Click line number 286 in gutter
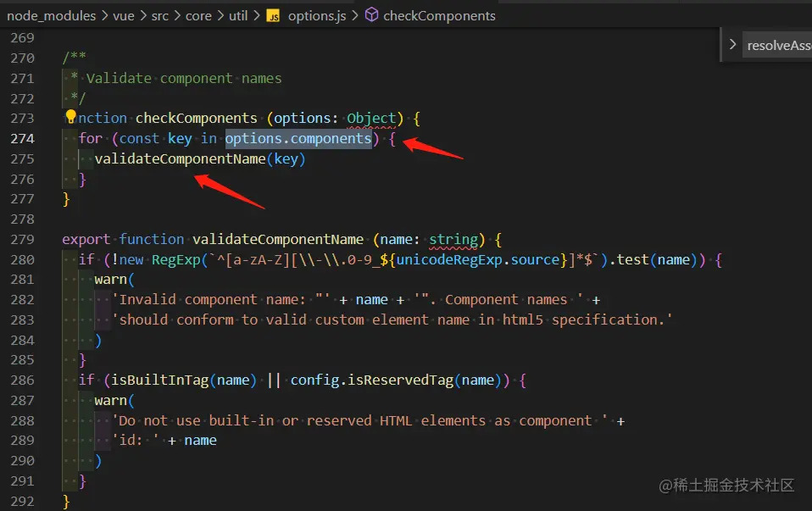The width and height of the screenshot is (812, 511). (22, 380)
